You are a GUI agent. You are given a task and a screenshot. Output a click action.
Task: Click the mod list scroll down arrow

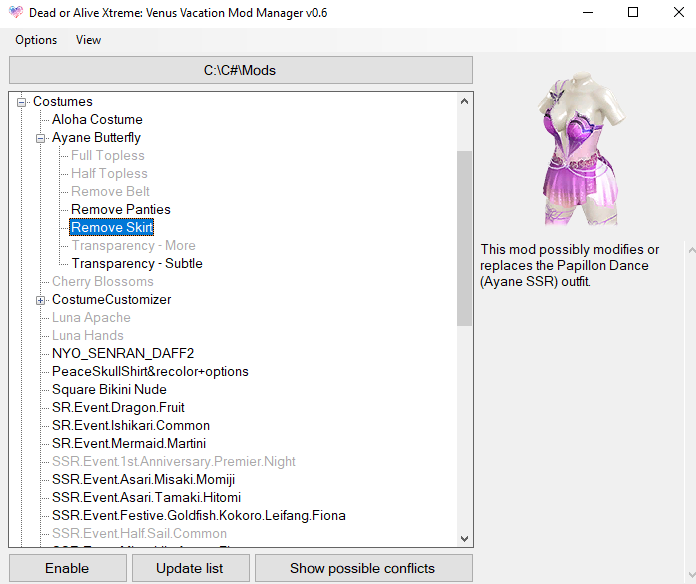[x=464, y=539]
